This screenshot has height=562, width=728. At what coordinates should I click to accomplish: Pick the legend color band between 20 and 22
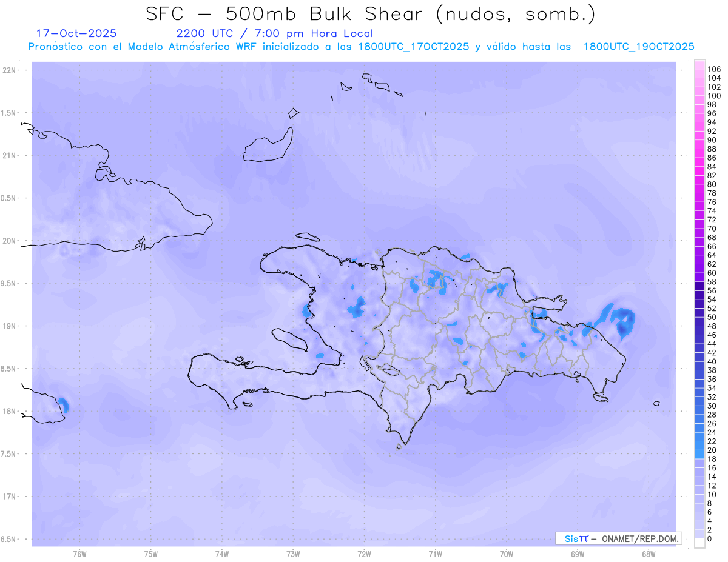pyautogui.click(x=699, y=446)
